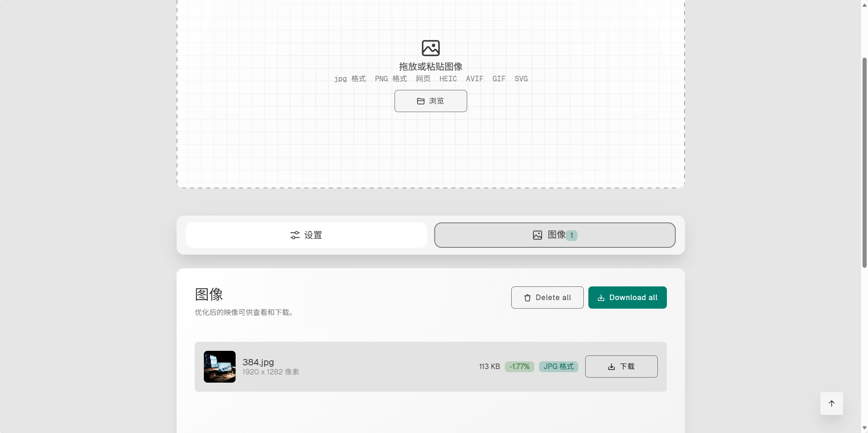Click the HEIC format label
The image size is (868, 433).
[x=448, y=79]
